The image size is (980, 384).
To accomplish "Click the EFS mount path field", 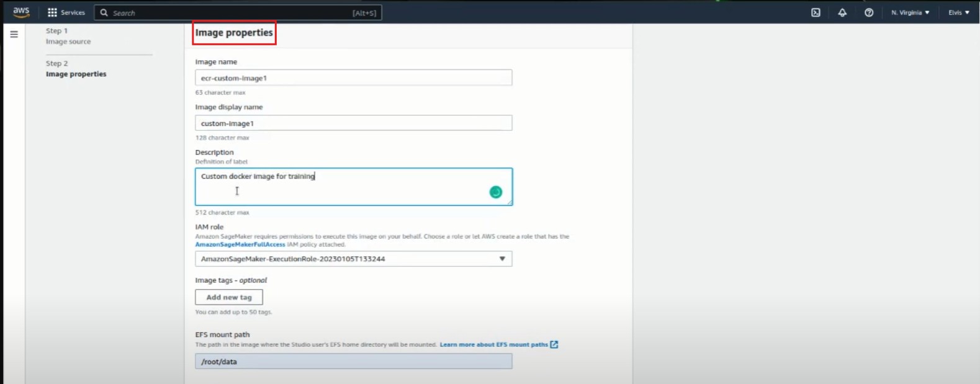I will pyautogui.click(x=353, y=361).
